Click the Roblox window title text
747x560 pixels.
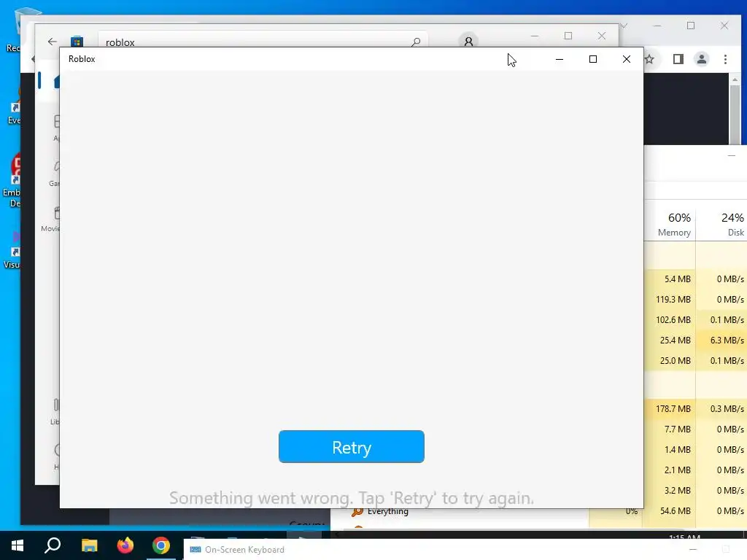click(82, 59)
